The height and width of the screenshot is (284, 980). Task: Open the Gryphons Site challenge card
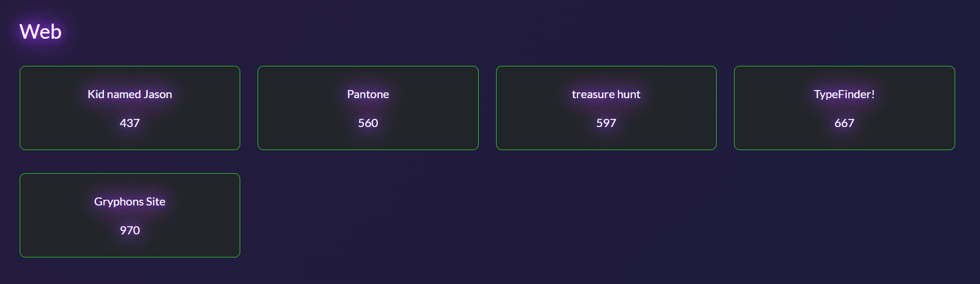tap(130, 215)
